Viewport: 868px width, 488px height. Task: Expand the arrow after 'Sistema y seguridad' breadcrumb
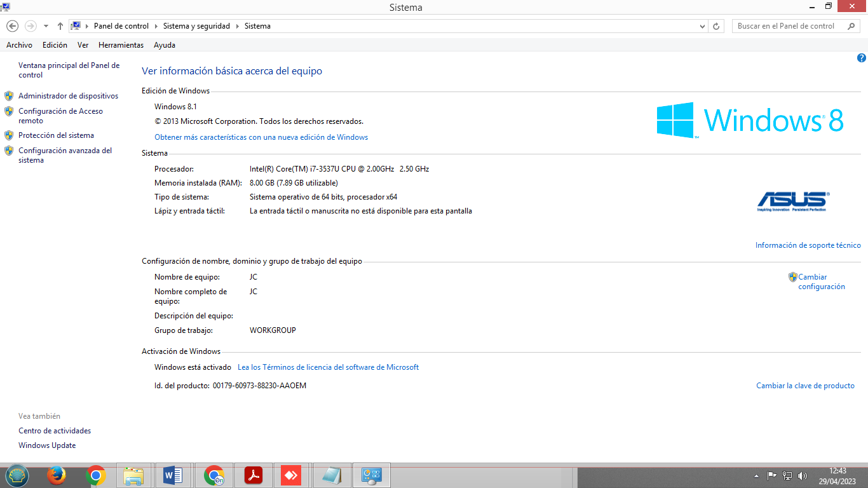click(x=238, y=26)
